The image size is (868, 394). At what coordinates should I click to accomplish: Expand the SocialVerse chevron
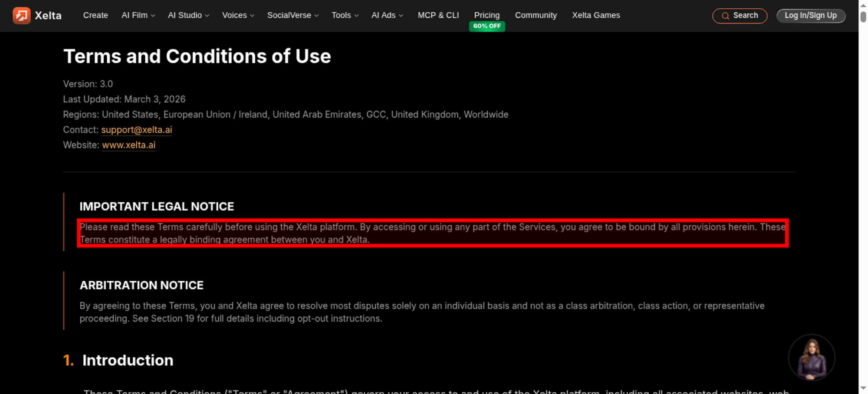(x=316, y=16)
